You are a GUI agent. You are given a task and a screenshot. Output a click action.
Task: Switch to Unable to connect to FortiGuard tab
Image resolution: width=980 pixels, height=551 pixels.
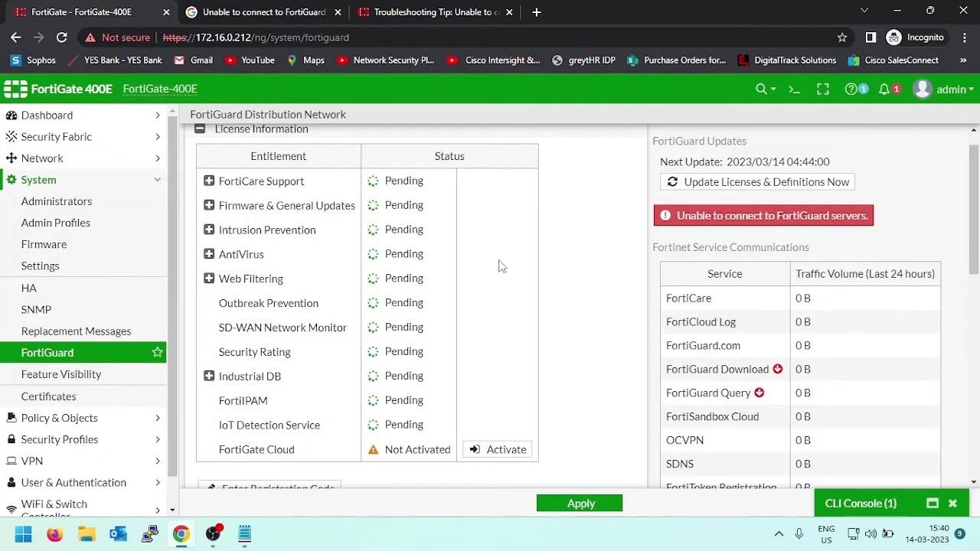click(263, 12)
